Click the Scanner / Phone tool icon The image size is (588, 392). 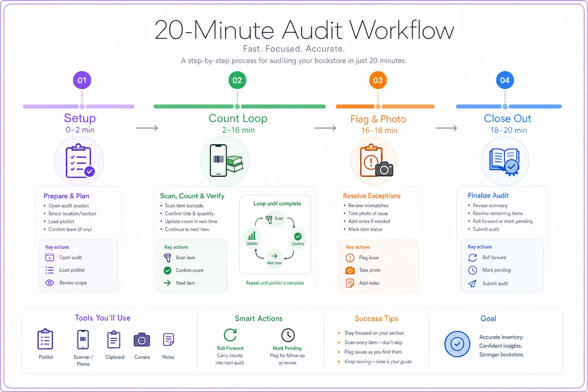tap(83, 340)
